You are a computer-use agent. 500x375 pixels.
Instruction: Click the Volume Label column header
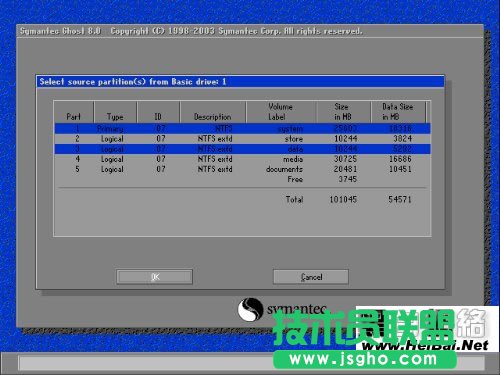281,112
